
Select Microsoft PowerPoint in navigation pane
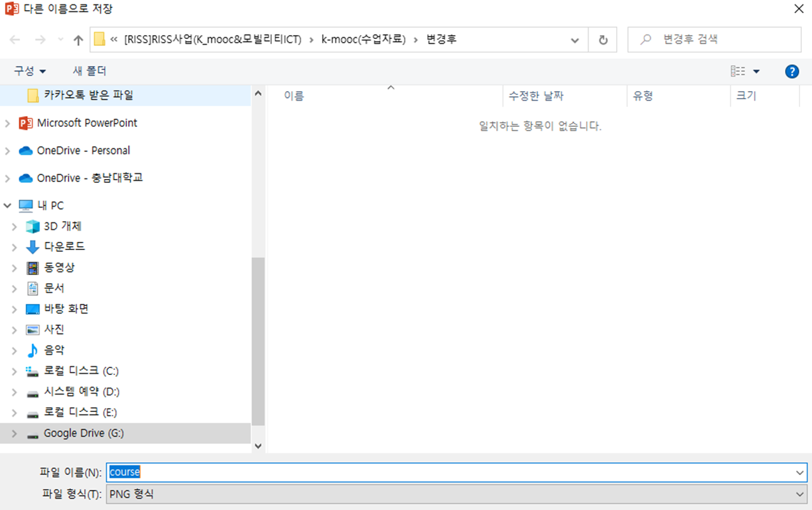coord(87,123)
